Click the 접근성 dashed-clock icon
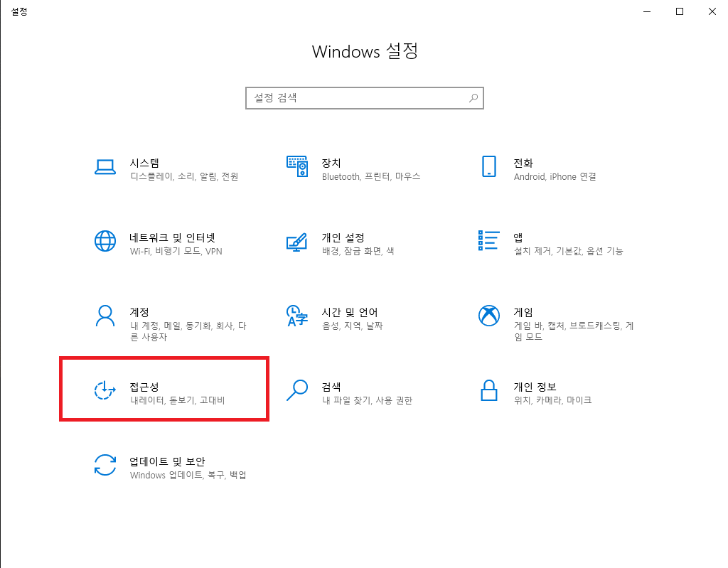 pyautogui.click(x=105, y=390)
